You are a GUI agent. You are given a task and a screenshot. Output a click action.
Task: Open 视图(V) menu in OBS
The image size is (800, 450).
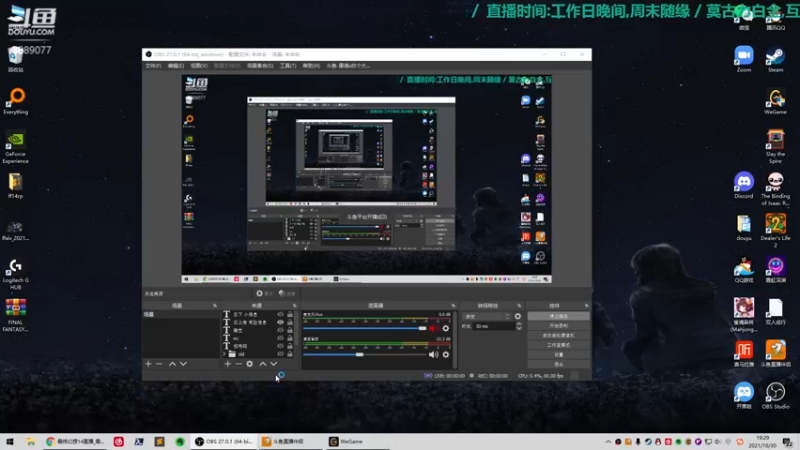pos(199,66)
